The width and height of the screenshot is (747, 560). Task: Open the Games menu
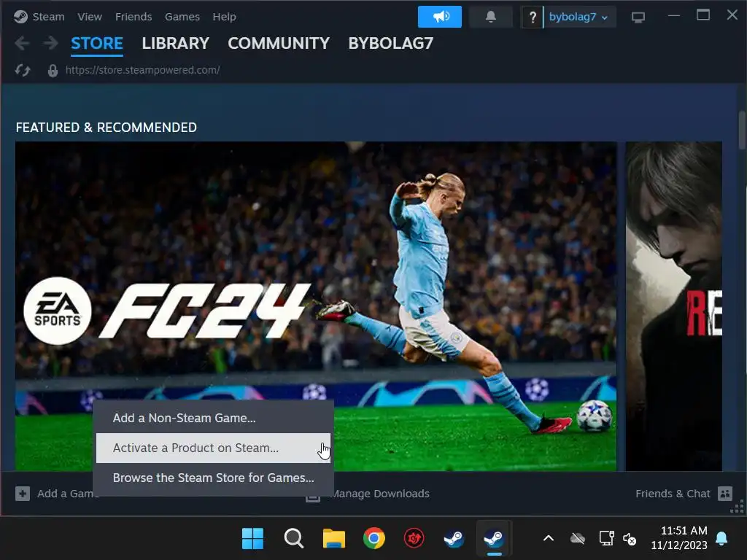pos(182,17)
